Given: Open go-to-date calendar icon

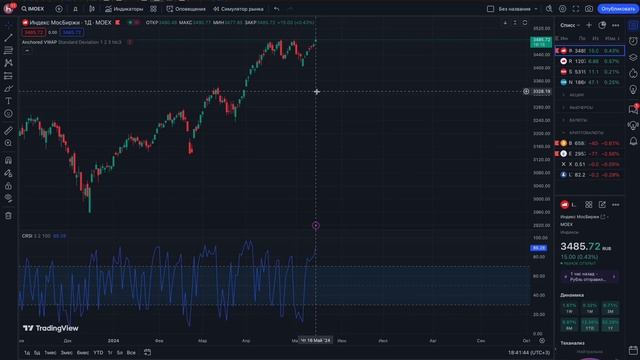Looking at the screenshot, I should (147, 352).
